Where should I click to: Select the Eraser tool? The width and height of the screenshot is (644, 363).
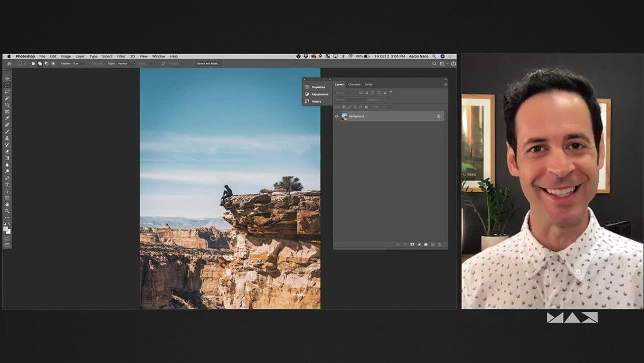point(7,151)
